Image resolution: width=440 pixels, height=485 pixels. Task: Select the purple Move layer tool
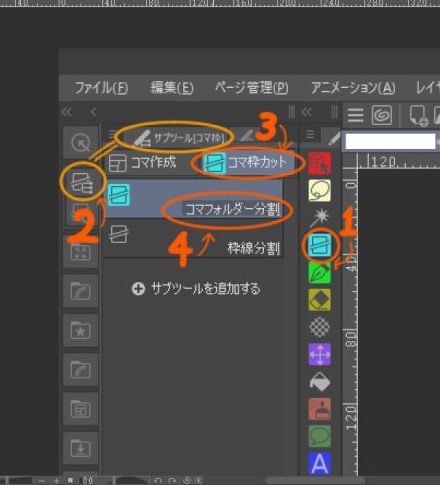(x=320, y=354)
